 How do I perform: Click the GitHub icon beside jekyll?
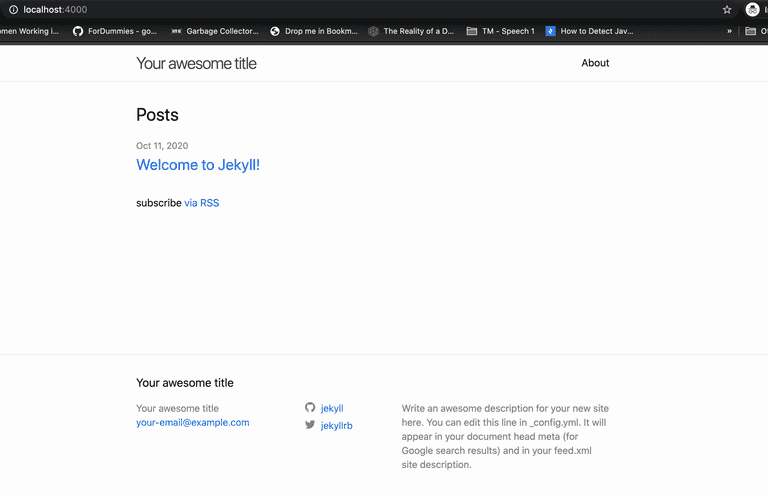click(x=310, y=407)
